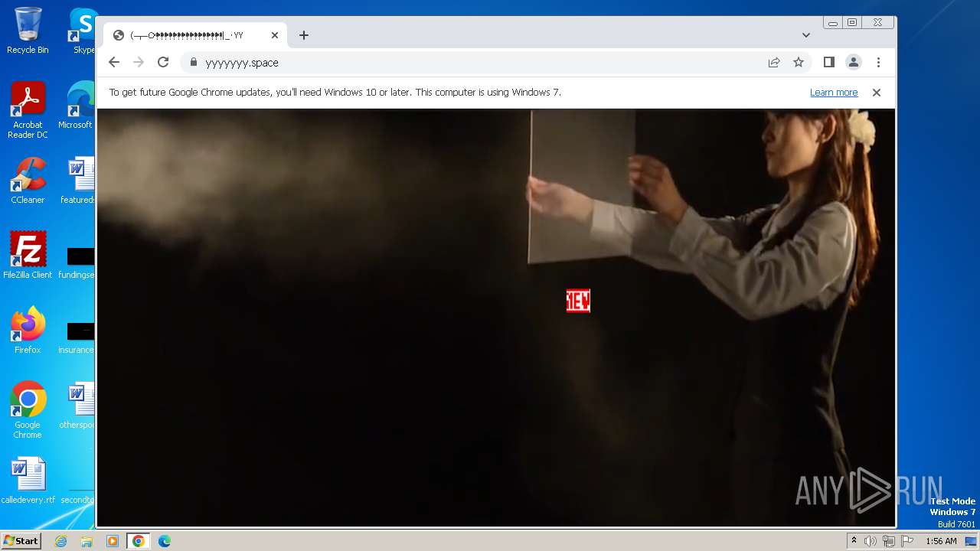The width and height of the screenshot is (980, 551).
Task: Open File Explorer from taskbar
Action: tap(87, 541)
